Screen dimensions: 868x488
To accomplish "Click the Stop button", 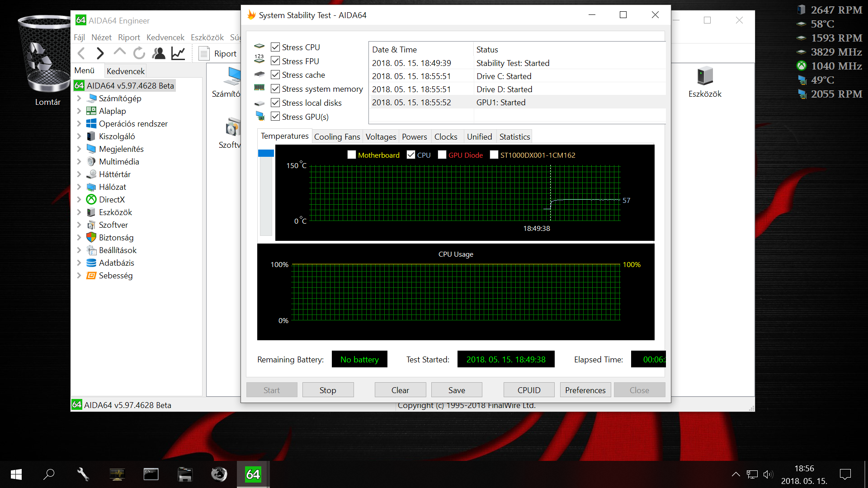I will pyautogui.click(x=328, y=390).
